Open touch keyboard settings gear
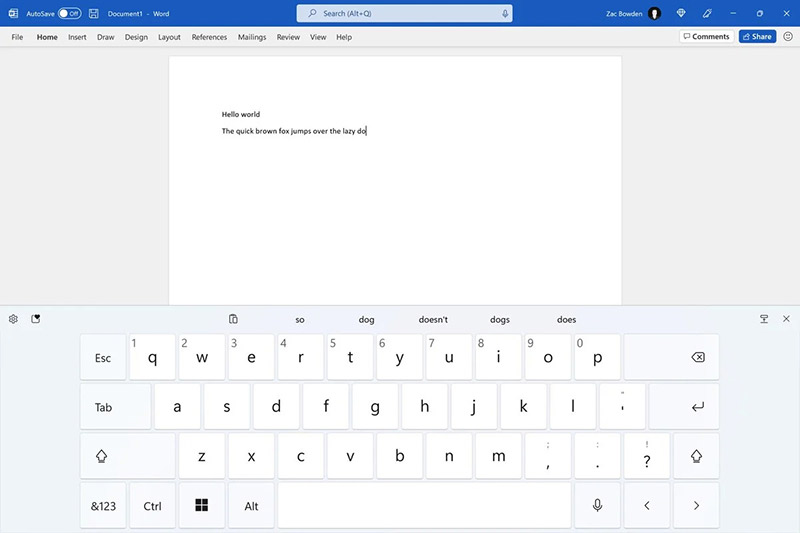This screenshot has height=533, width=800. (13, 319)
